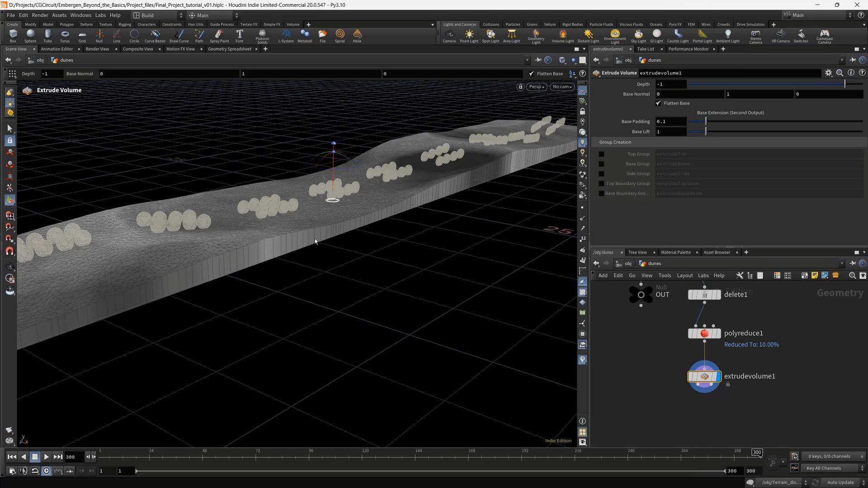
Task: Open the Render menu
Action: coord(40,15)
